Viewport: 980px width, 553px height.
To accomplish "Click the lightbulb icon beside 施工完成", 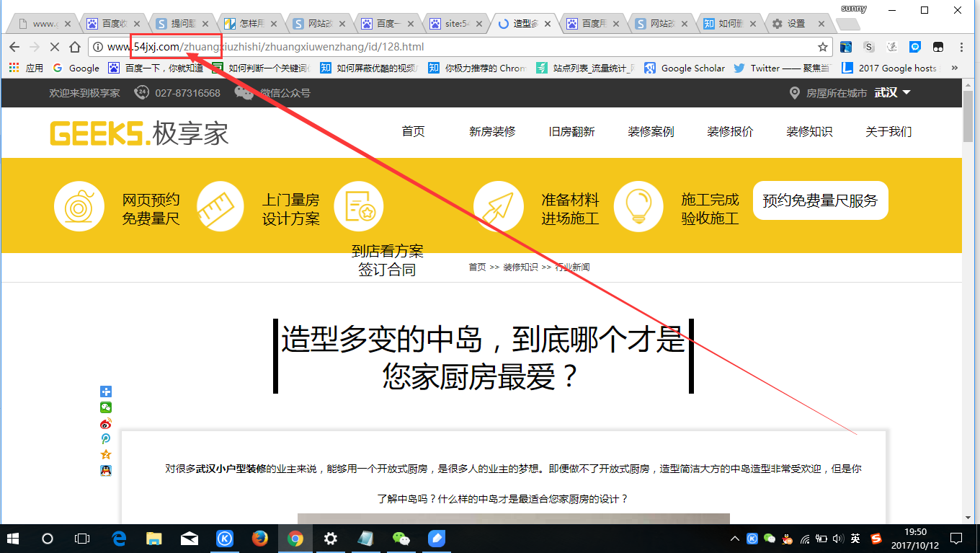I will [639, 206].
